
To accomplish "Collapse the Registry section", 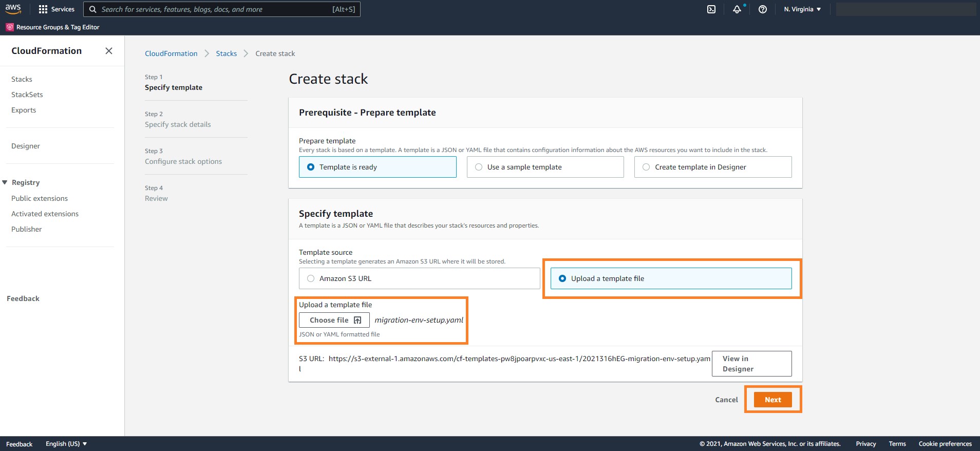I will 5,182.
